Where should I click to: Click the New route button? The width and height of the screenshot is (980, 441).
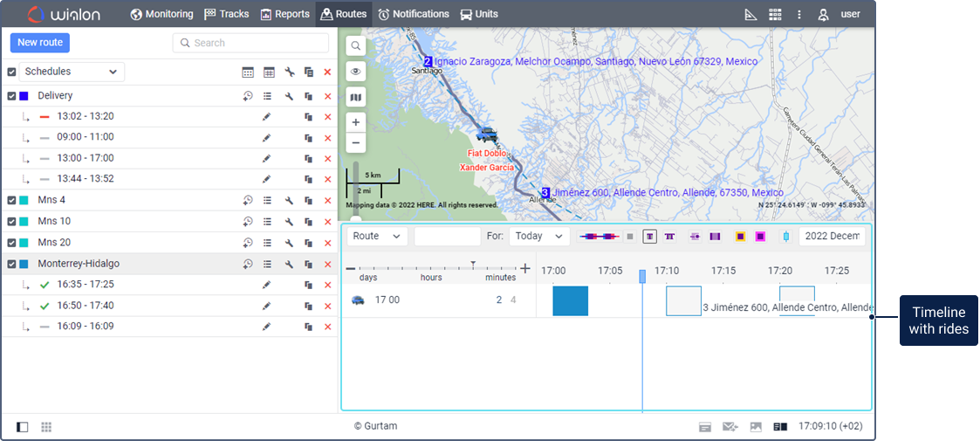[x=39, y=43]
